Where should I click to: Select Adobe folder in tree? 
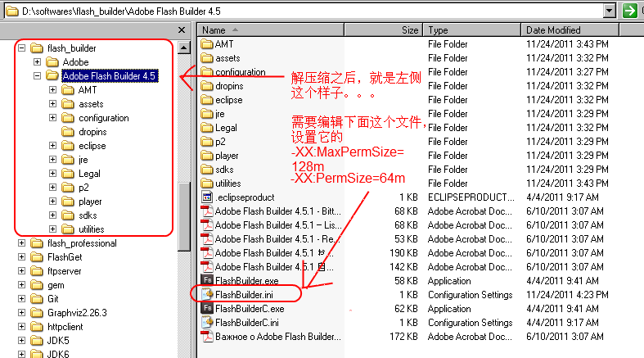75,62
